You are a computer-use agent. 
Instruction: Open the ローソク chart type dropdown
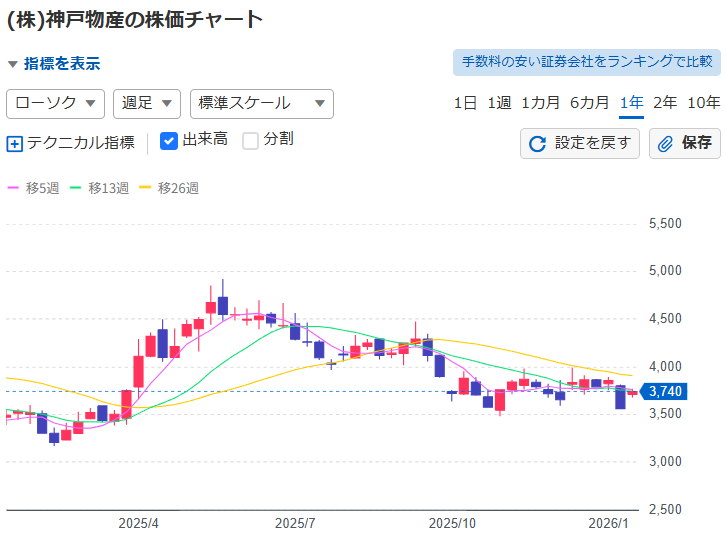[56, 103]
